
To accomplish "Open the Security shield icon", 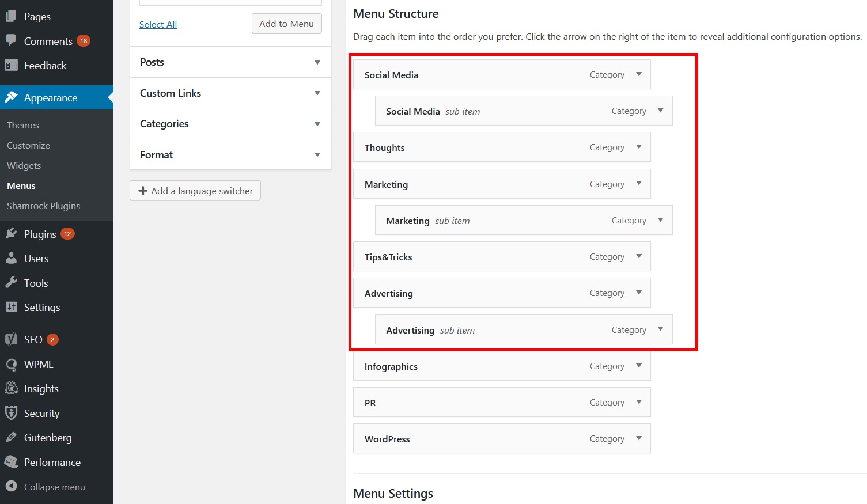I will (12, 413).
